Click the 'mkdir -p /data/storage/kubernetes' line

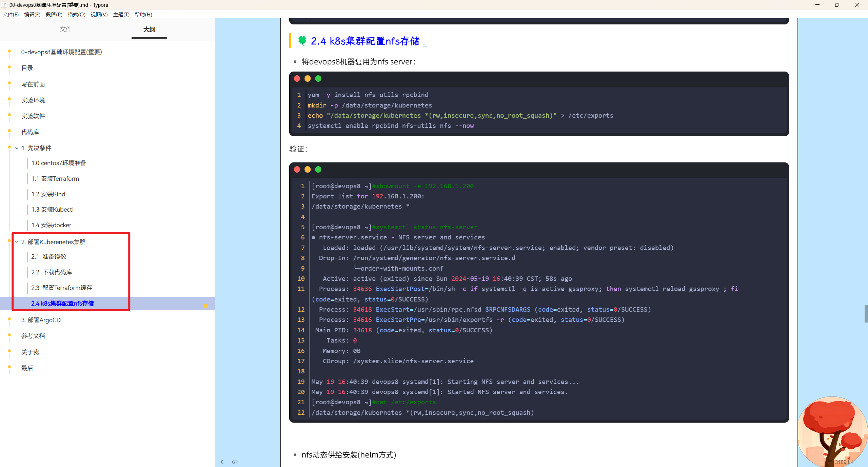click(370, 105)
